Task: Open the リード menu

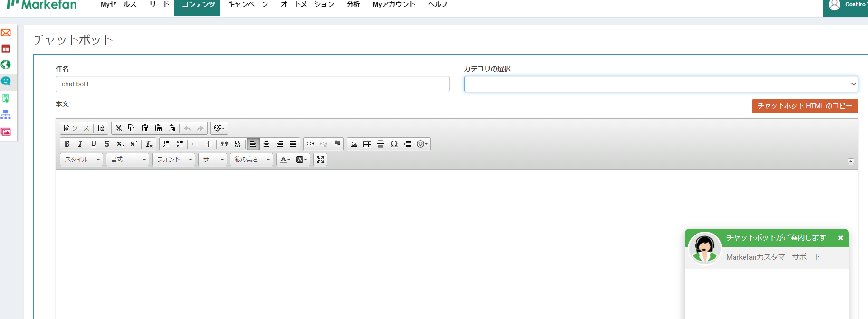Action: click(x=159, y=5)
